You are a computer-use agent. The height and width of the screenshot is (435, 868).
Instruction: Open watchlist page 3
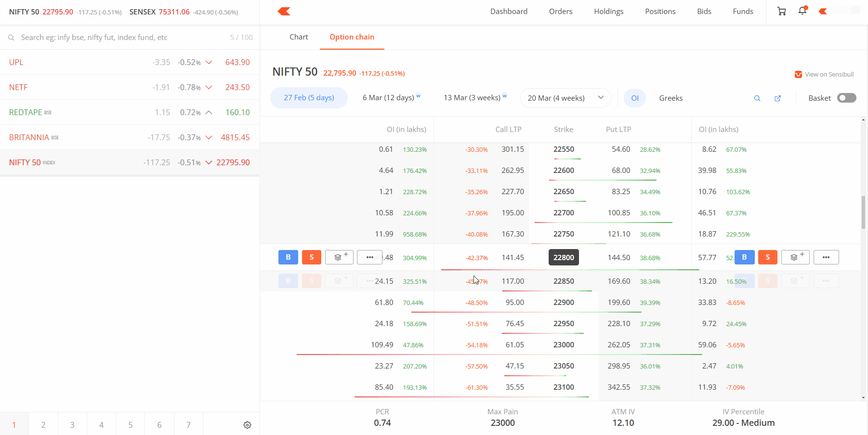[72, 424]
